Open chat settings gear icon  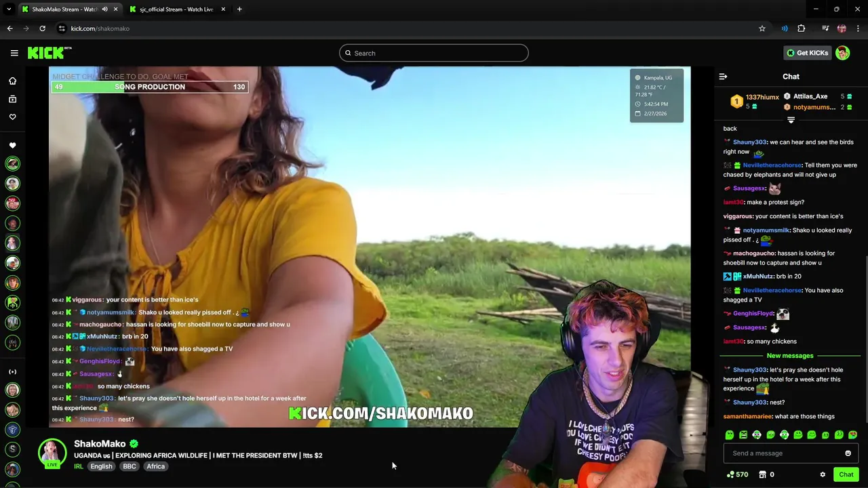pyautogui.click(x=823, y=474)
